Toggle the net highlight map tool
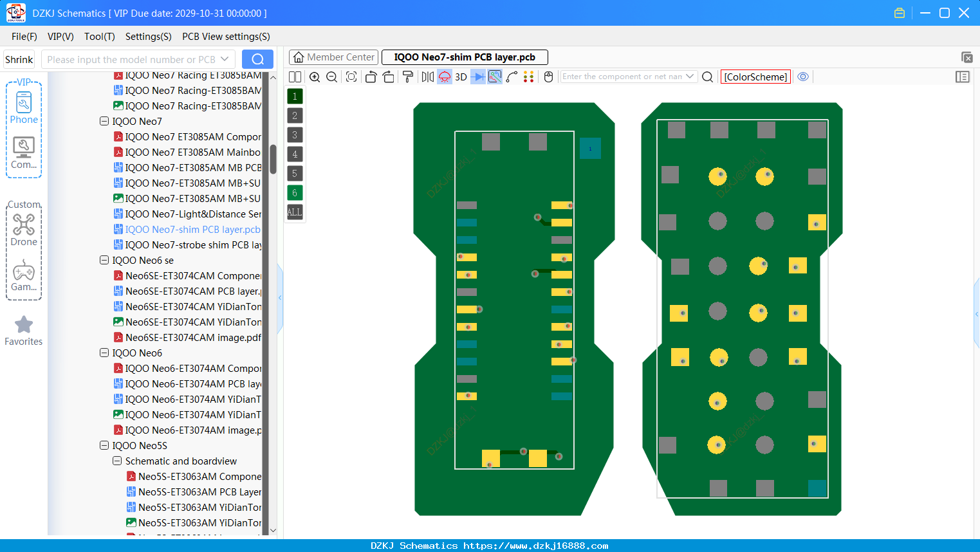This screenshot has width=980, height=552. [495, 77]
